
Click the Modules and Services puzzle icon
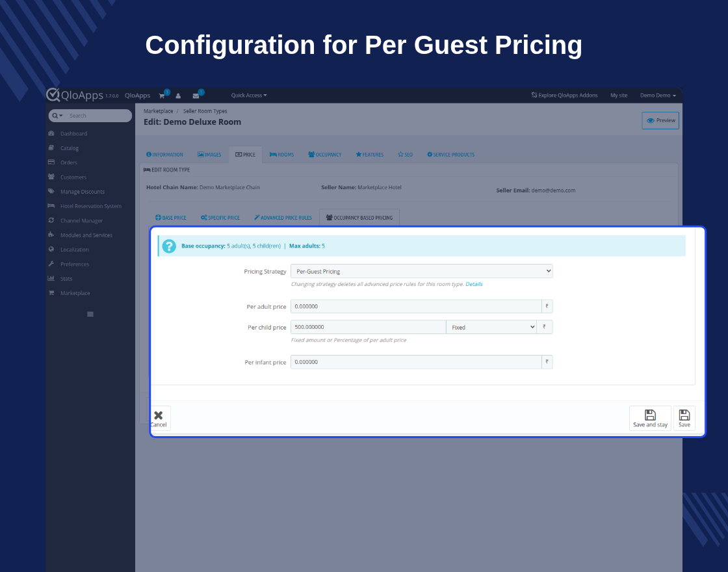click(x=51, y=235)
